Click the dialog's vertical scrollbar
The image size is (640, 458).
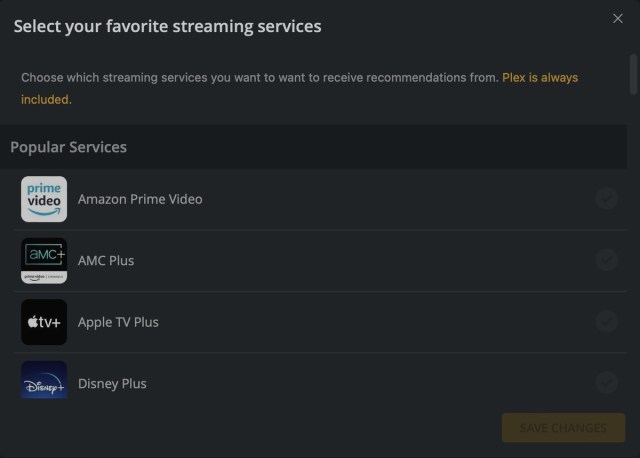tap(633, 74)
